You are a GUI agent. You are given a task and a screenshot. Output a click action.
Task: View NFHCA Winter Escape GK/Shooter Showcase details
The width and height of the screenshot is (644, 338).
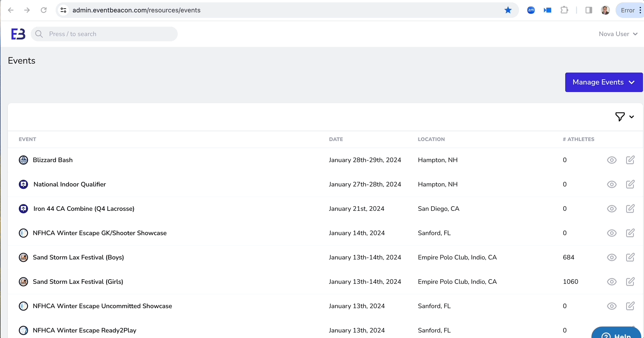click(x=611, y=233)
